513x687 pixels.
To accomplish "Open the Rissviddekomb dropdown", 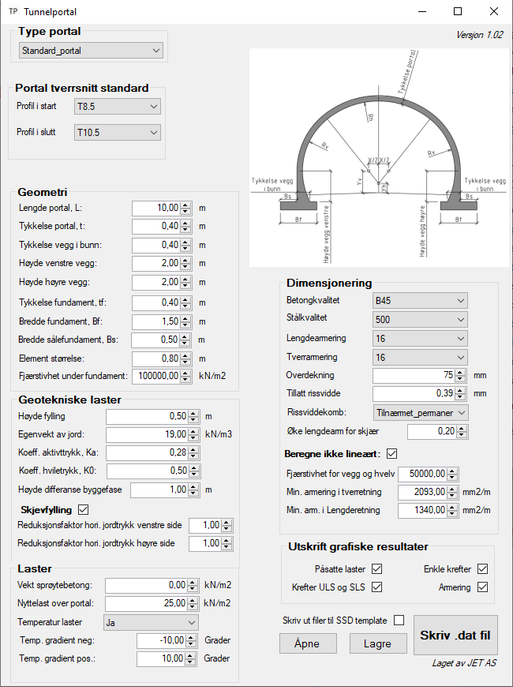I will point(420,412).
